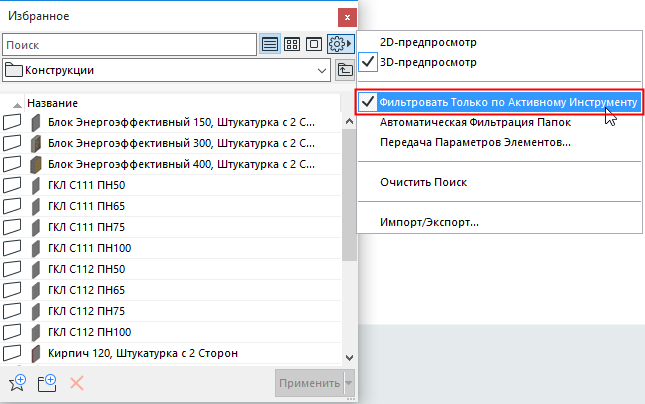Select Автоматическая Фильтрация Папок
The image size is (645, 404).
pyautogui.click(x=475, y=122)
